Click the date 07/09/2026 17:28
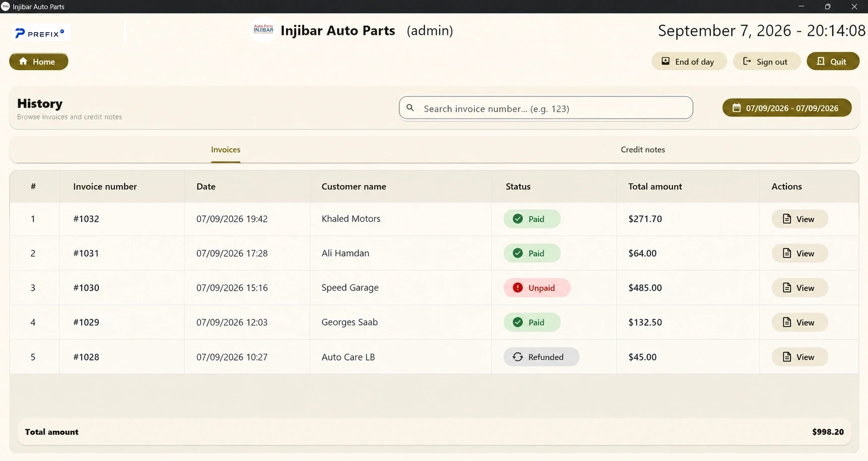This screenshot has height=461, width=868. (x=232, y=253)
